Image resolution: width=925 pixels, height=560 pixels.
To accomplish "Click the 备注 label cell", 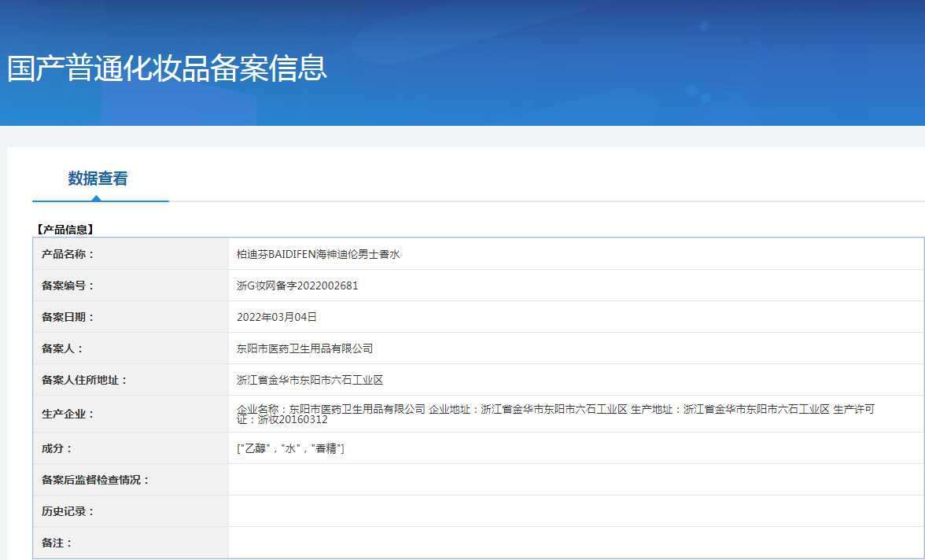I will coord(131,542).
